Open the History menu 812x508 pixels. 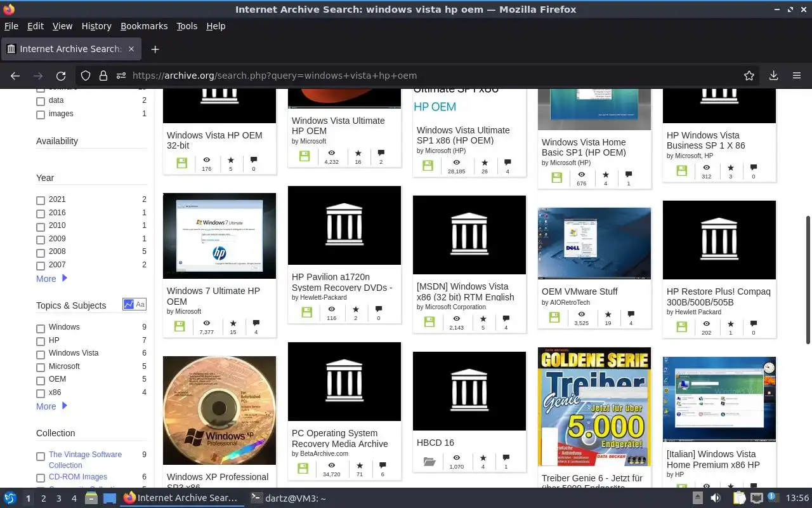pos(96,26)
